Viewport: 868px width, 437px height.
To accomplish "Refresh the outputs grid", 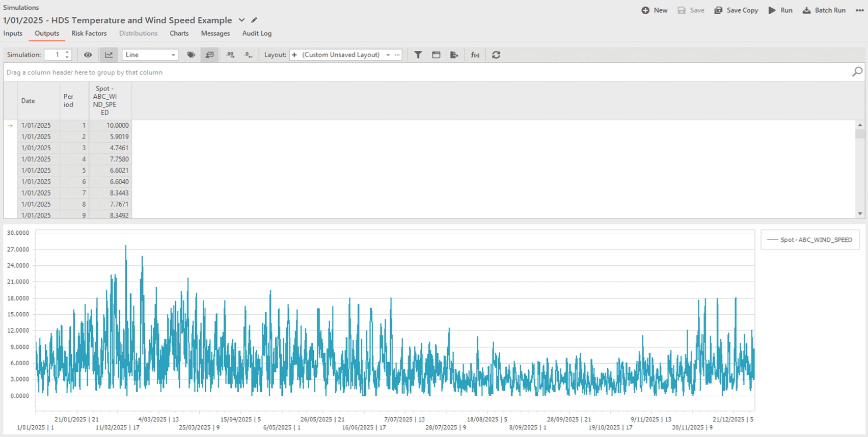I will coord(496,55).
